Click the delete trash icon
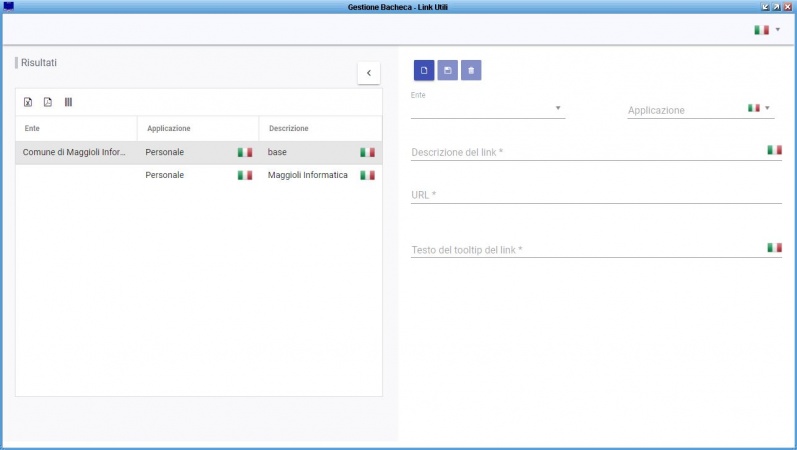 (471, 71)
